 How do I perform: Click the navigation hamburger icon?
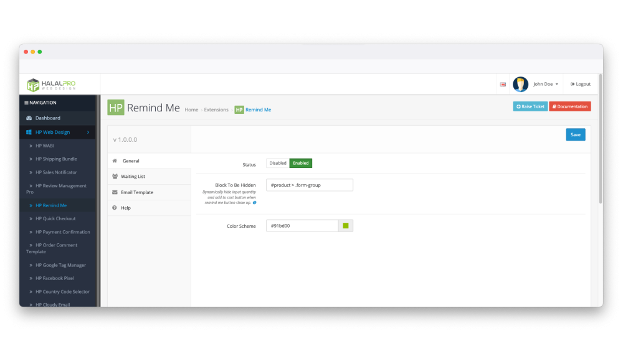[26, 103]
